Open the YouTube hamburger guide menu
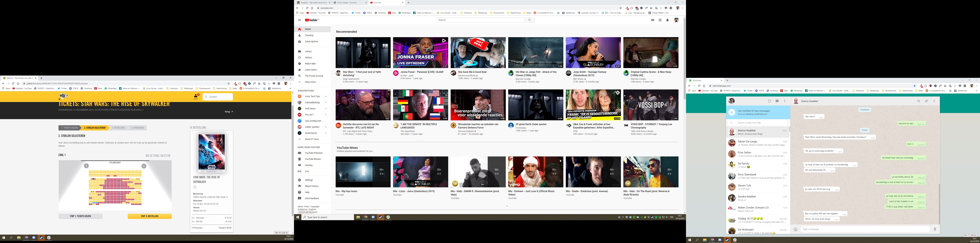 [299, 20]
